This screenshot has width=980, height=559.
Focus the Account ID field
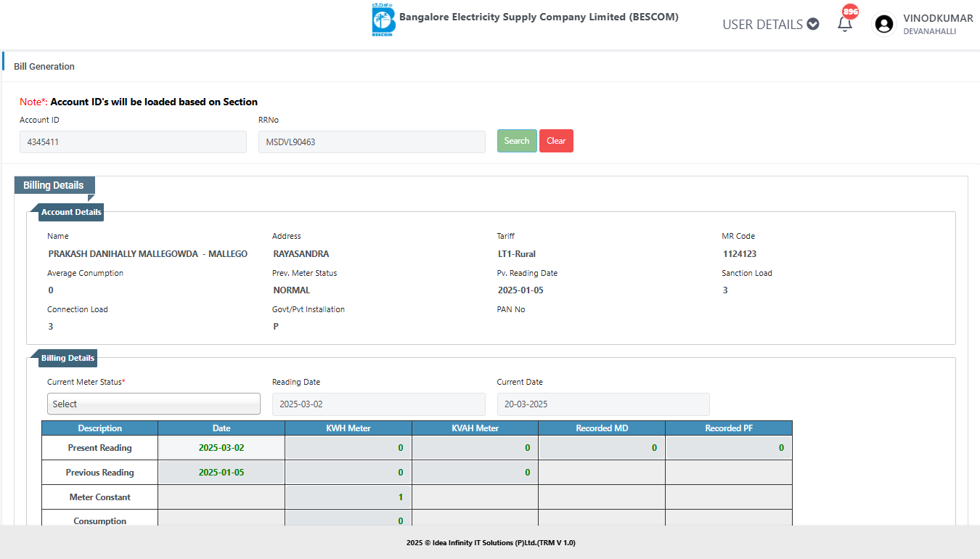(133, 142)
